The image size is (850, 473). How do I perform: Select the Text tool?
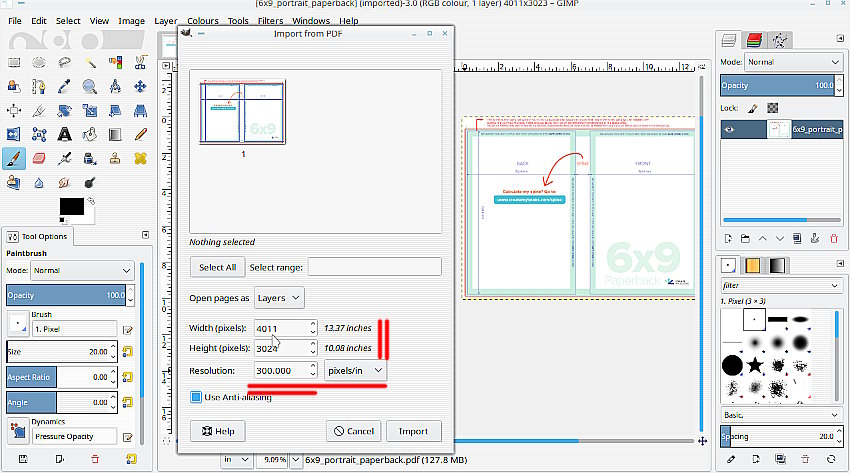(64, 134)
